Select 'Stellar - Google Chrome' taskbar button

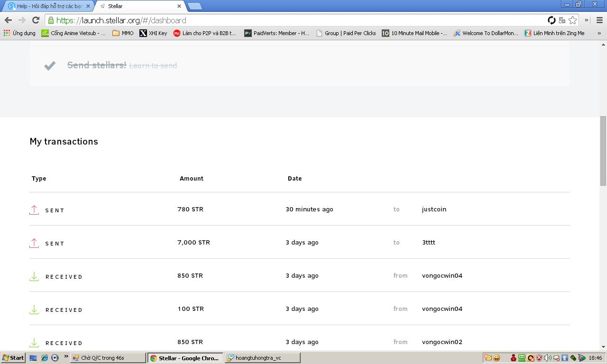[185, 358]
